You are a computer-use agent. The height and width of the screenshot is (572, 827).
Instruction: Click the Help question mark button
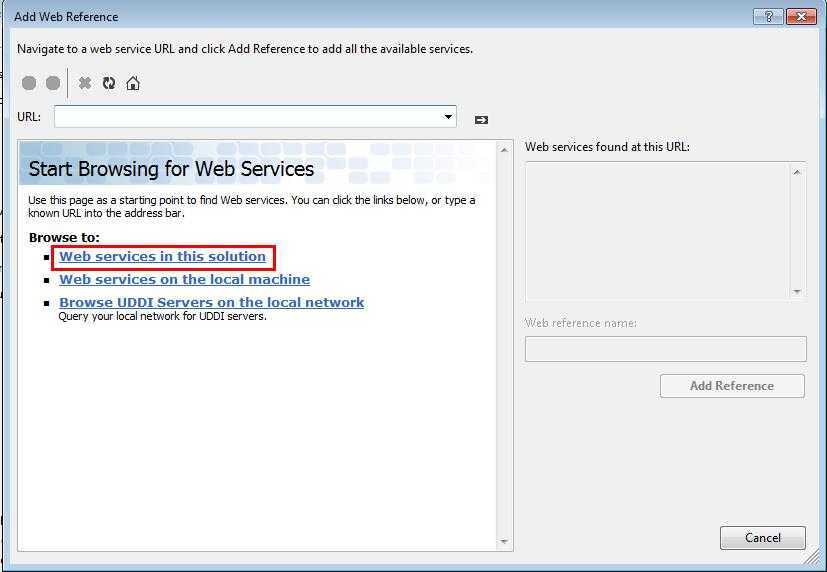pyautogui.click(x=768, y=17)
